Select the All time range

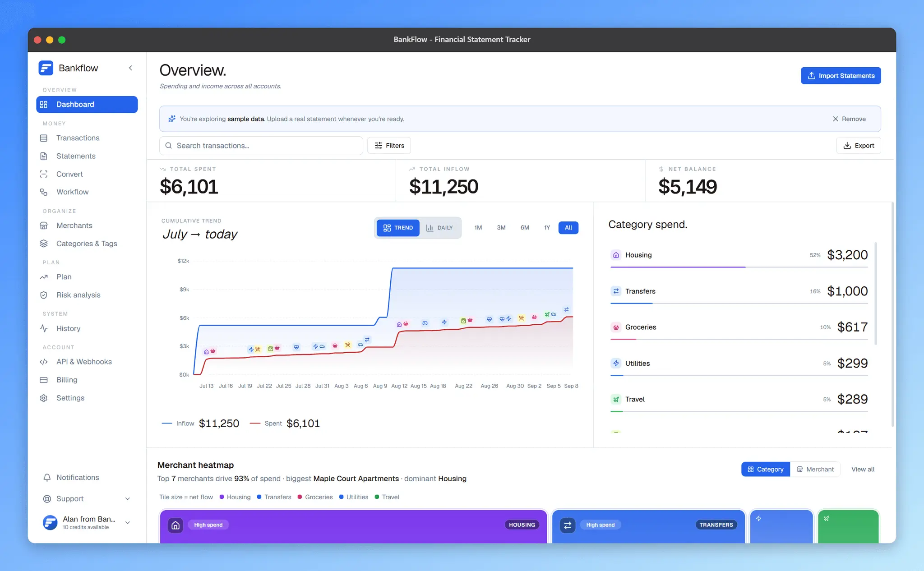tap(568, 228)
